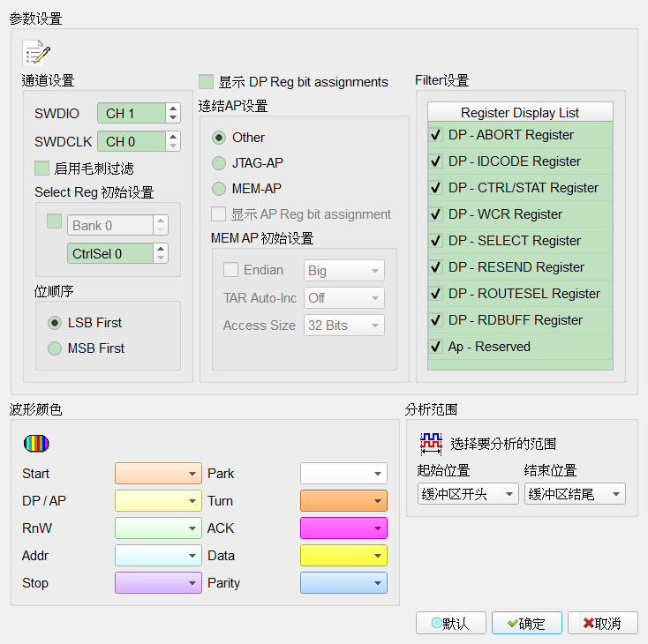The image size is (648, 644).
Task: Open the Addr color dropdown
Action: (x=158, y=555)
